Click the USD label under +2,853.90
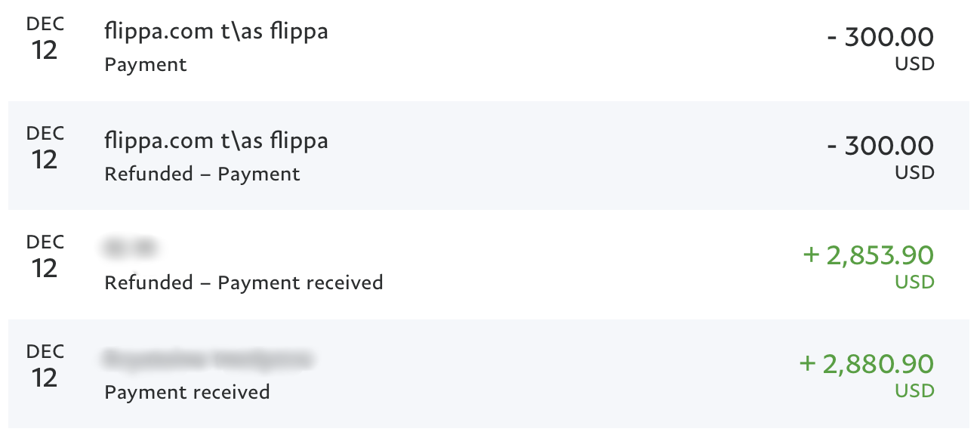This screenshot has height=438, width=980. [x=914, y=282]
